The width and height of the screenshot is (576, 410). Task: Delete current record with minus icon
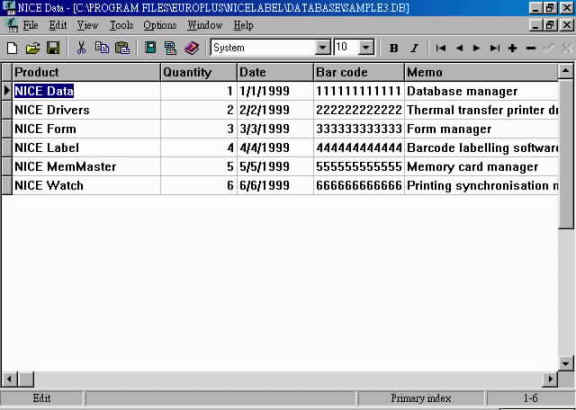click(531, 48)
